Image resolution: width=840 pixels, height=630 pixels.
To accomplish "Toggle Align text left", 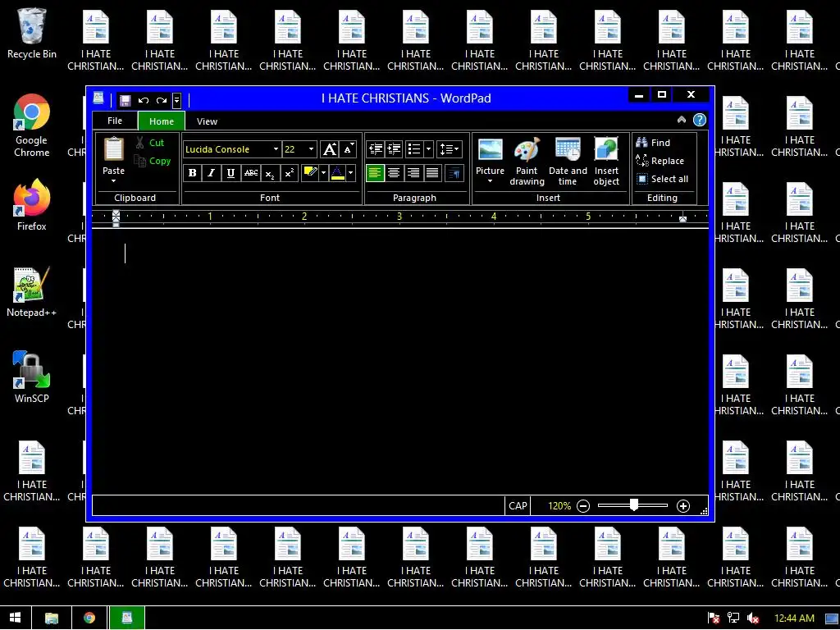I will (x=375, y=173).
